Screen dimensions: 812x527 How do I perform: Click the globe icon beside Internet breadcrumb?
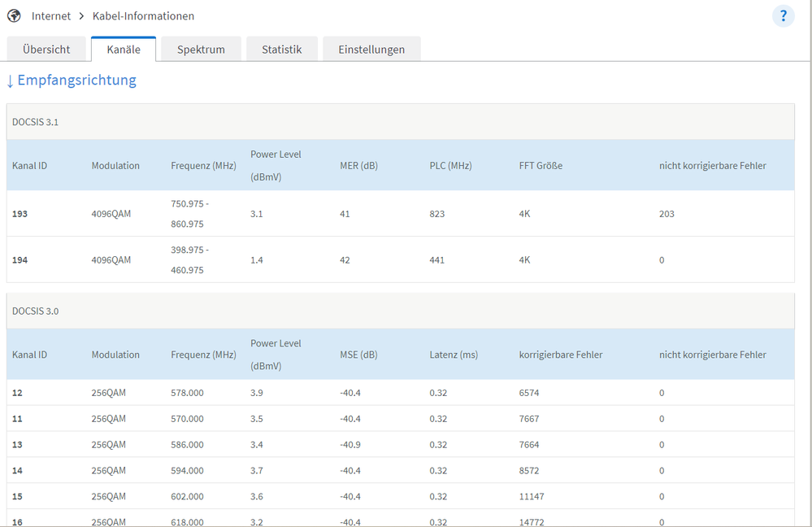14,15
